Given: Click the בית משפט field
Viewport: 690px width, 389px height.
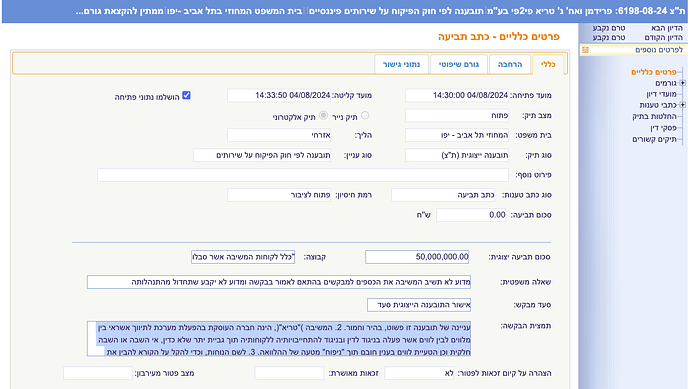Looking at the screenshot, I should 457,135.
